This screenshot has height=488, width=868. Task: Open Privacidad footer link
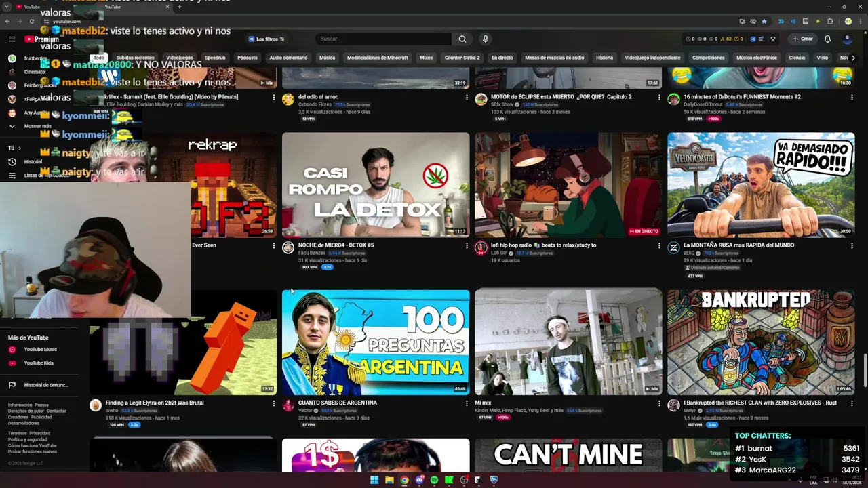39,434
